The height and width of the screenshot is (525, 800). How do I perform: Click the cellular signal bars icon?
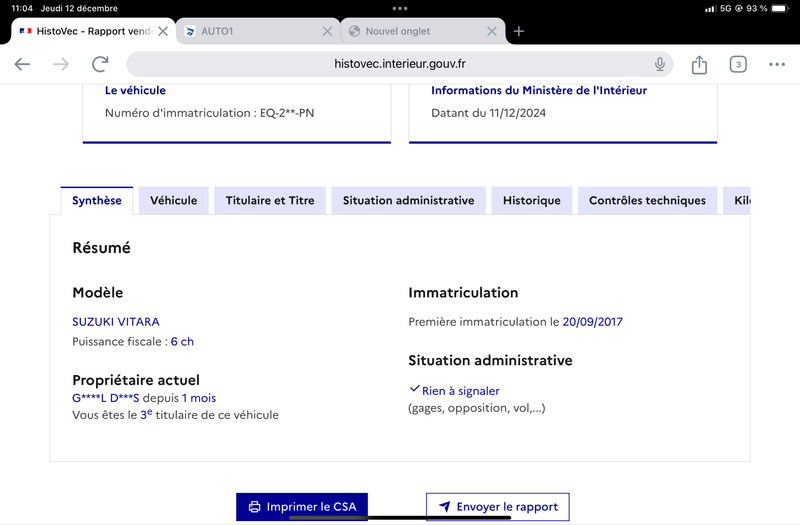click(710, 9)
